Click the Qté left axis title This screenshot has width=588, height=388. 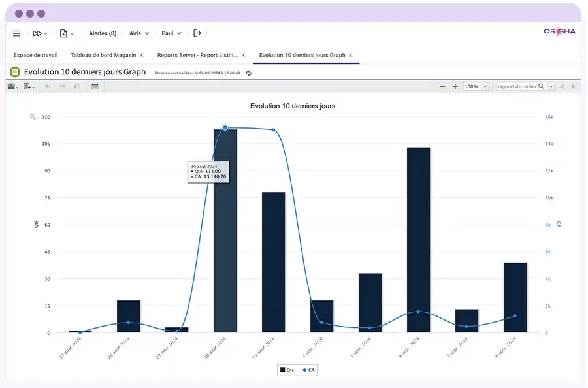pyautogui.click(x=37, y=225)
